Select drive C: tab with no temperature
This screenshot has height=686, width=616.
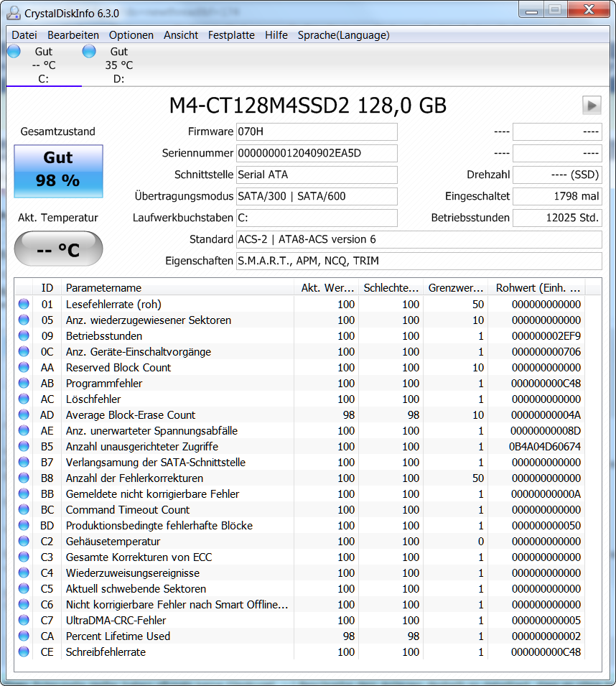[x=44, y=65]
